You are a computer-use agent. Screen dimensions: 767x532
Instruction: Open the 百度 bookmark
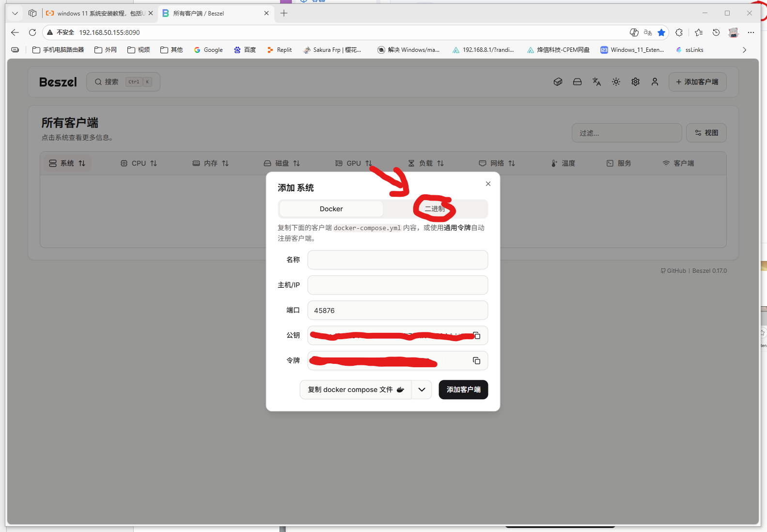(x=245, y=50)
